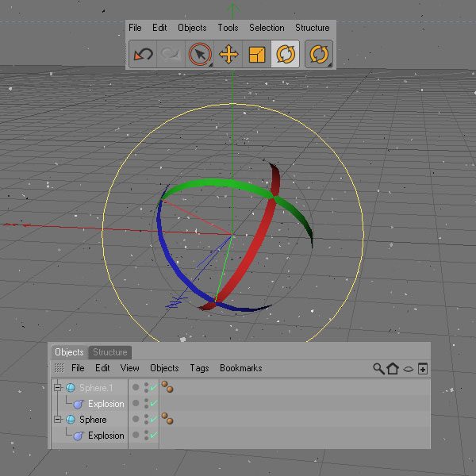
Task: Open the Edit menu in the top menu bar
Action: [159, 28]
